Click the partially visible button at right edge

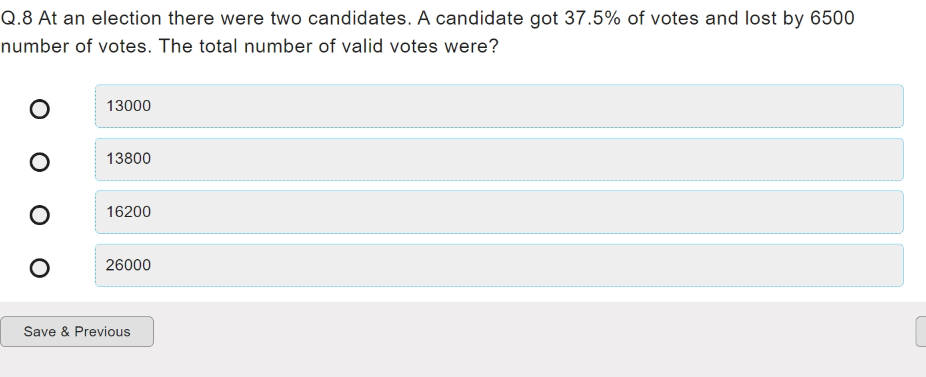921,332
